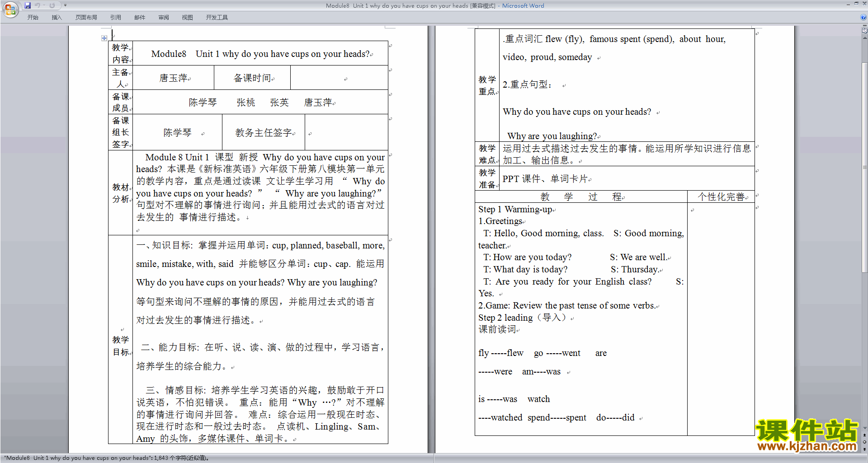Viewport: 868px width, 463px height.
Task: Open the 审阅 ribbon tab
Action: [164, 18]
